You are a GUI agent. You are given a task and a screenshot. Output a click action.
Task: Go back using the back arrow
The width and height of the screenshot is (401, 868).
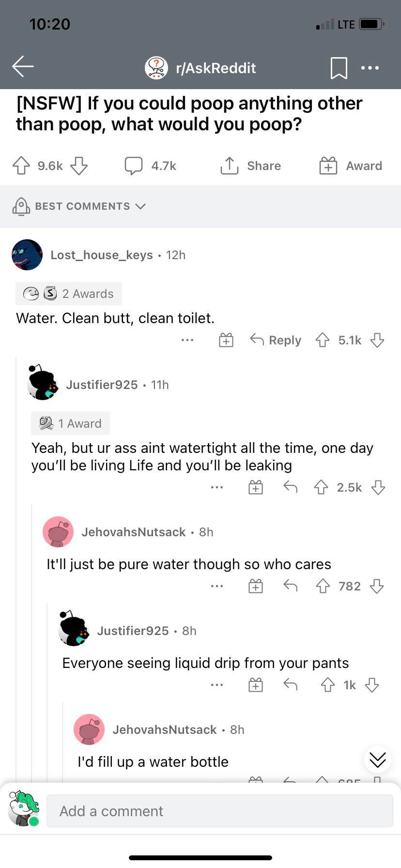tap(22, 68)
